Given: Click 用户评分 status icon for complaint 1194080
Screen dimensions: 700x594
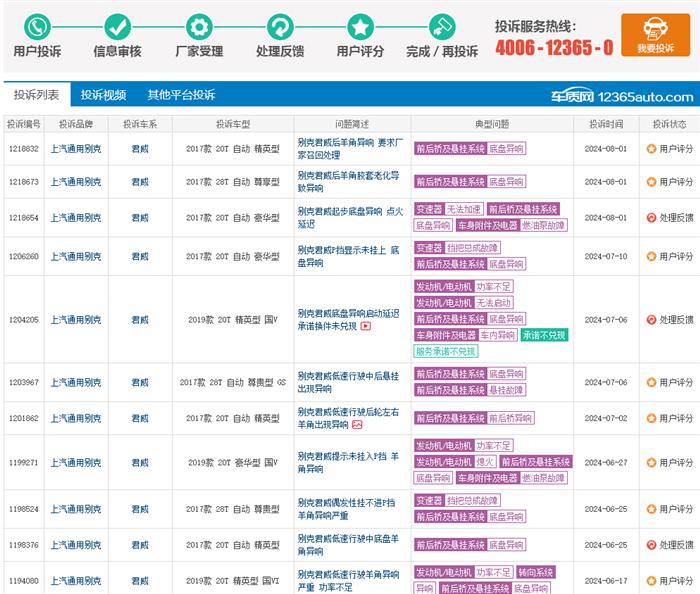Looking at the screenshot, I should tap(651, 581).
